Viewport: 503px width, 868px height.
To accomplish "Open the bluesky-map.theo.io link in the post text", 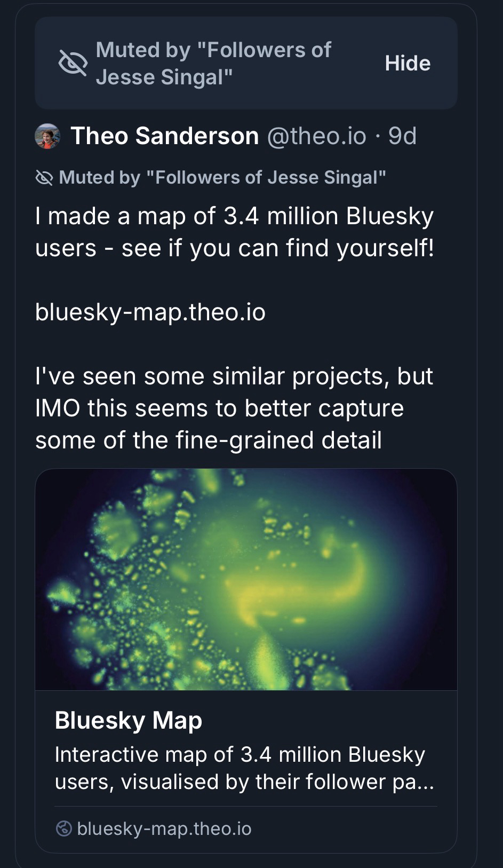I will click(150, 312).
